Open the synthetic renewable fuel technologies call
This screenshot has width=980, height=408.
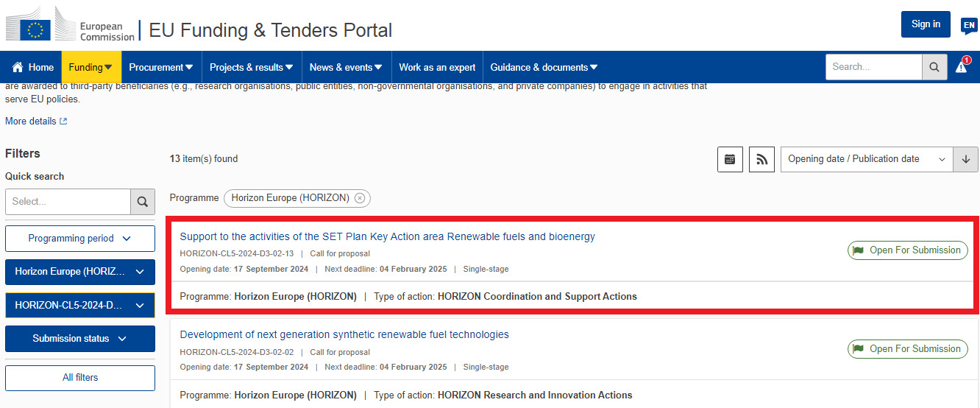click(344, 335)
